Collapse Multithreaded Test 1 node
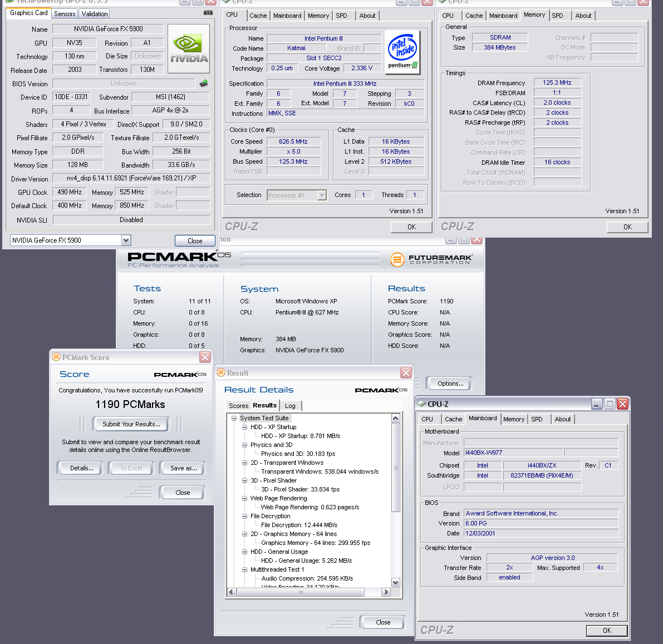The height and width of the screenshot is (644, 663). click(244, 569)
